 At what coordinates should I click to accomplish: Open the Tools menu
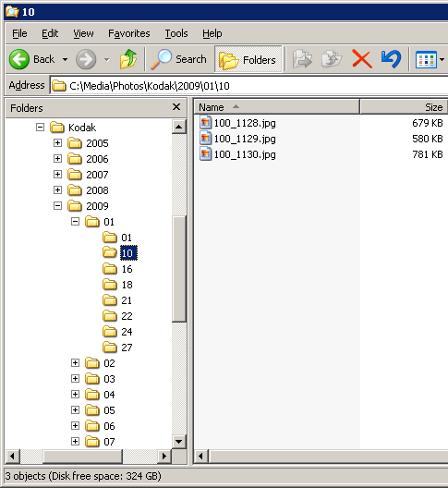[x=176, y=33]
